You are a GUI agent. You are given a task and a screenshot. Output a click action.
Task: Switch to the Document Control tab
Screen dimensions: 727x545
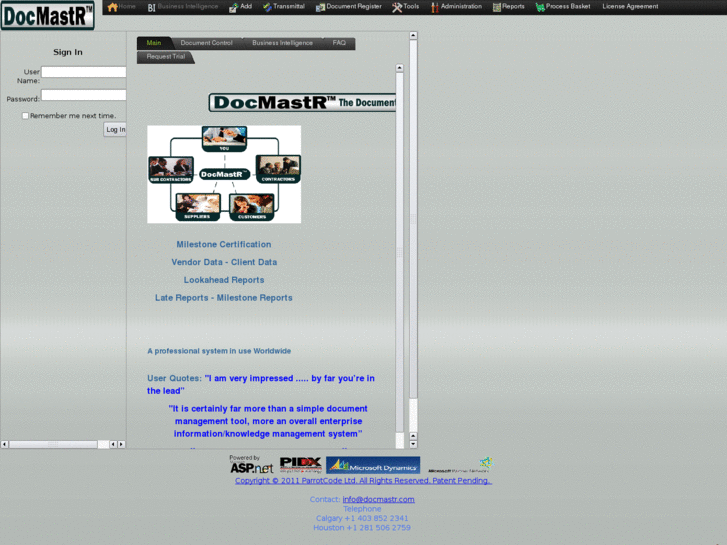click(x=206, y=43)
